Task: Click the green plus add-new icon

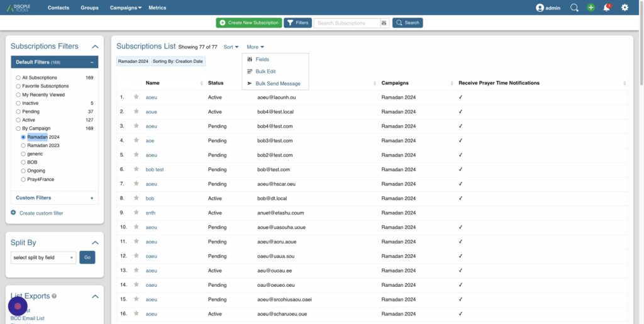Action: 591,8
